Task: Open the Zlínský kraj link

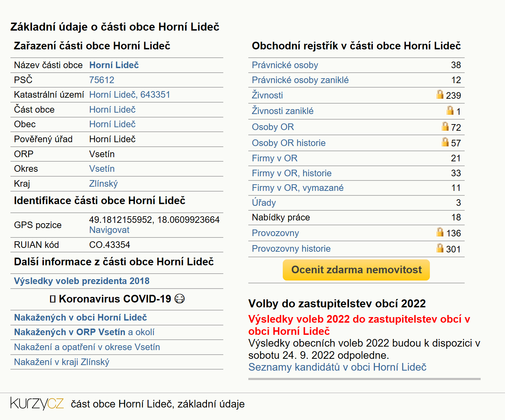Action: pos(103,184)
